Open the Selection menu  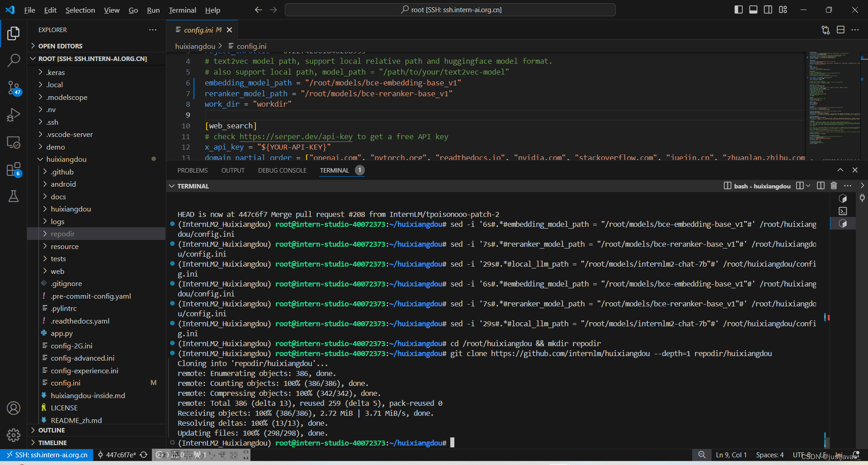pyautogui.click(x=80, y=10)
